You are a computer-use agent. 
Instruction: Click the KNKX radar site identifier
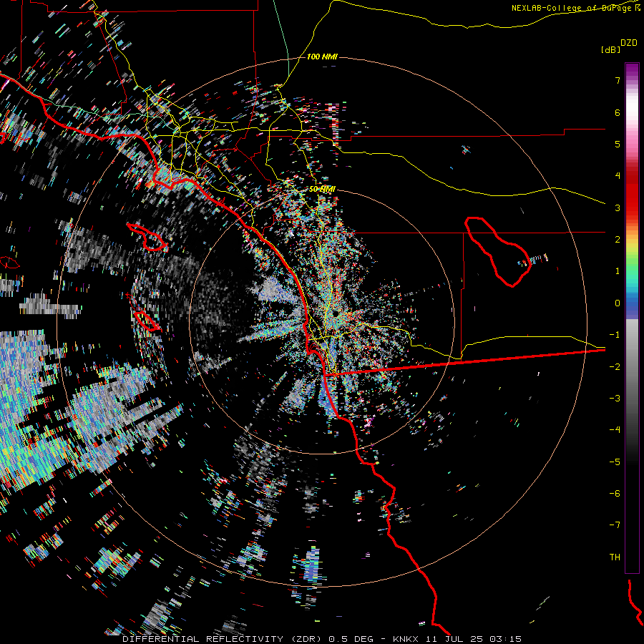[x=406, y=639]
